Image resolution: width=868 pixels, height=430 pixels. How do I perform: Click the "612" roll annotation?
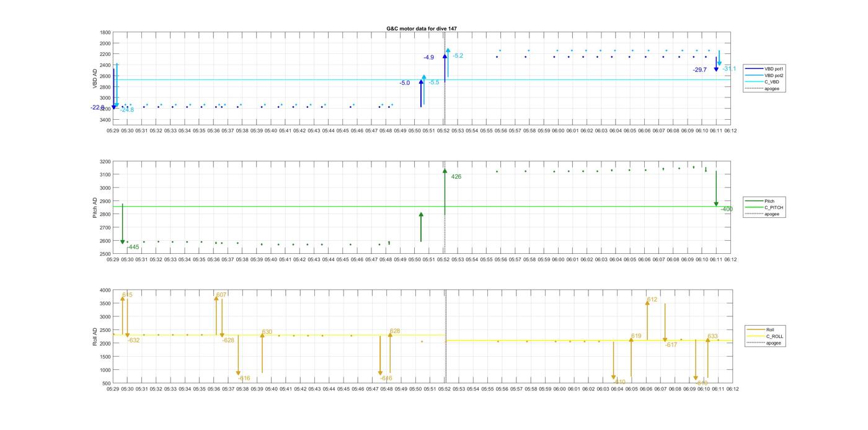[x=652, y=300]
